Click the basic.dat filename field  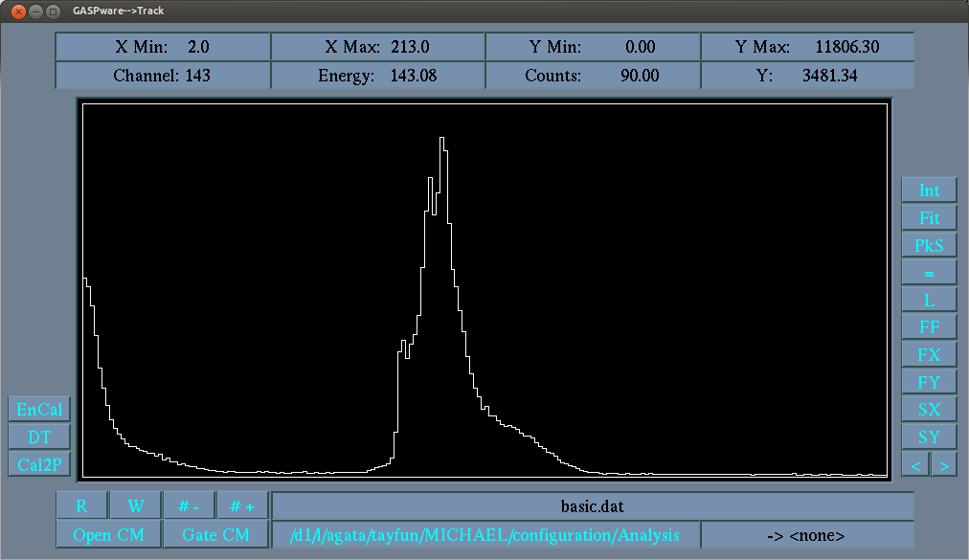(x=593, y=506)
